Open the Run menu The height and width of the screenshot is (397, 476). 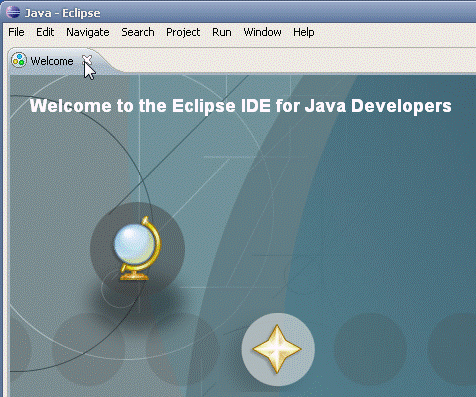pos(222,32)
